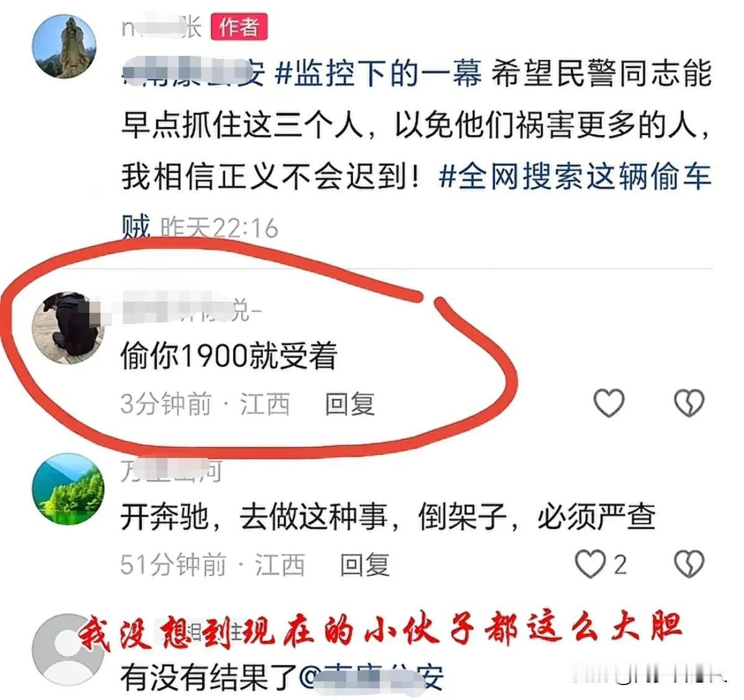Select the comment text '偷你1900就受着'

coord(229,356)
